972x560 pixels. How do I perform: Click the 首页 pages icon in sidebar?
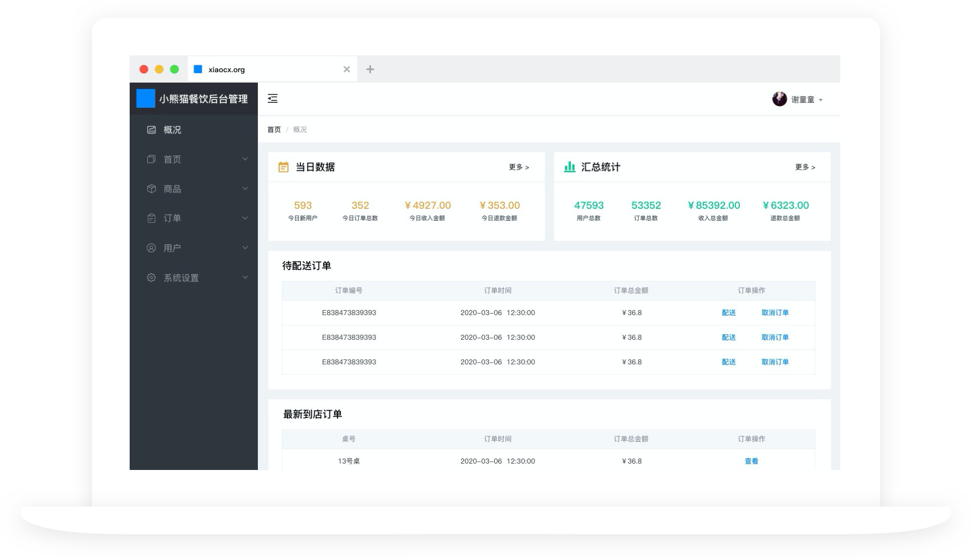(x=151, y=159)
